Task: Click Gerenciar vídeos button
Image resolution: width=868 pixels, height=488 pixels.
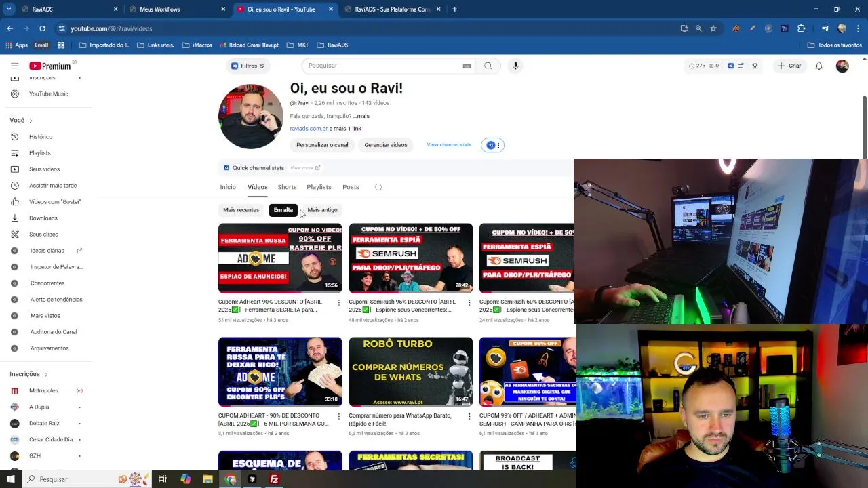Action: click(x=386, y=145)
